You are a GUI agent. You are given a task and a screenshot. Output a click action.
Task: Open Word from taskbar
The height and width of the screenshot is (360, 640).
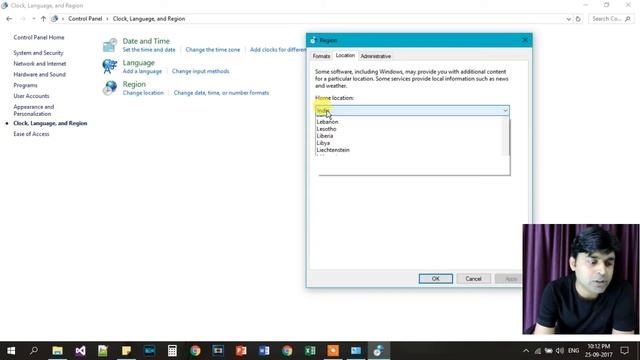[264, 351]
